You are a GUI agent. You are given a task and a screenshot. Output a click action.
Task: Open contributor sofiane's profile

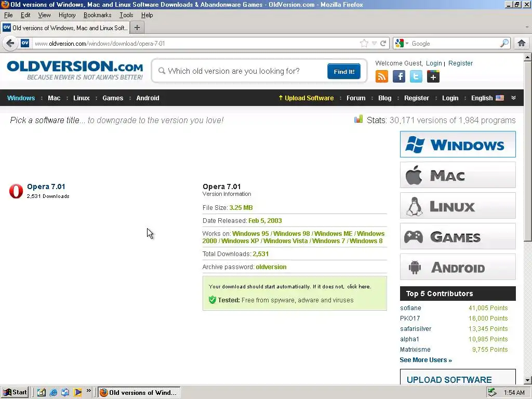click(x=410, y=308)
